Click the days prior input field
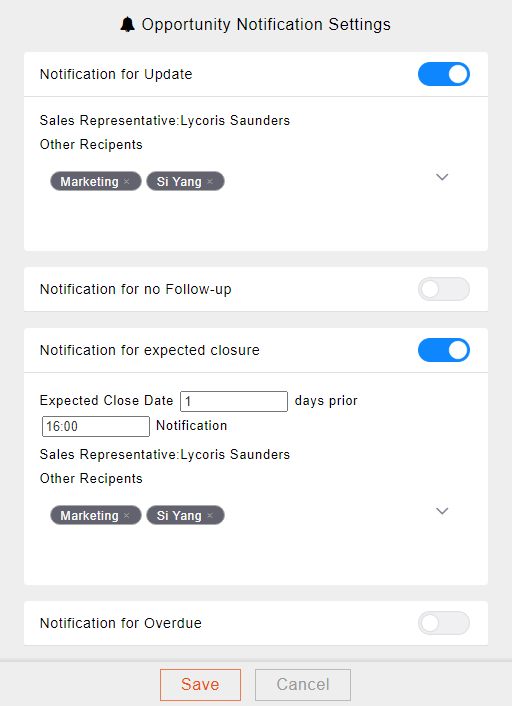512x706 pixels. 234,401
